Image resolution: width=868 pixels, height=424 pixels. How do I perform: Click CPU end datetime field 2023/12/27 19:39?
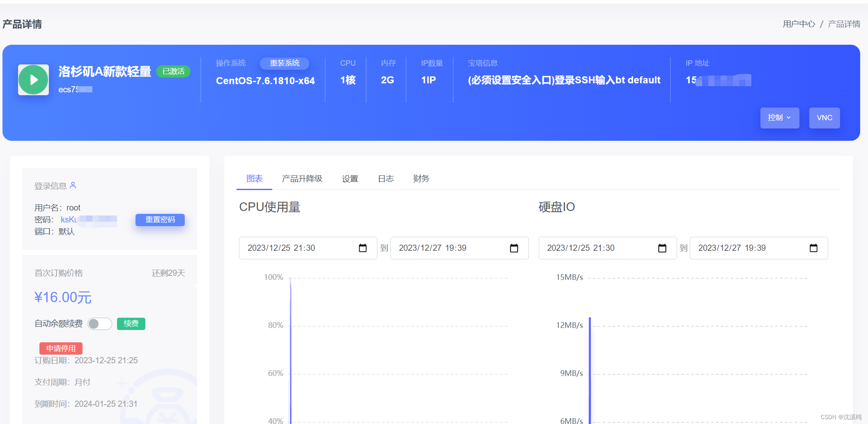459,248
